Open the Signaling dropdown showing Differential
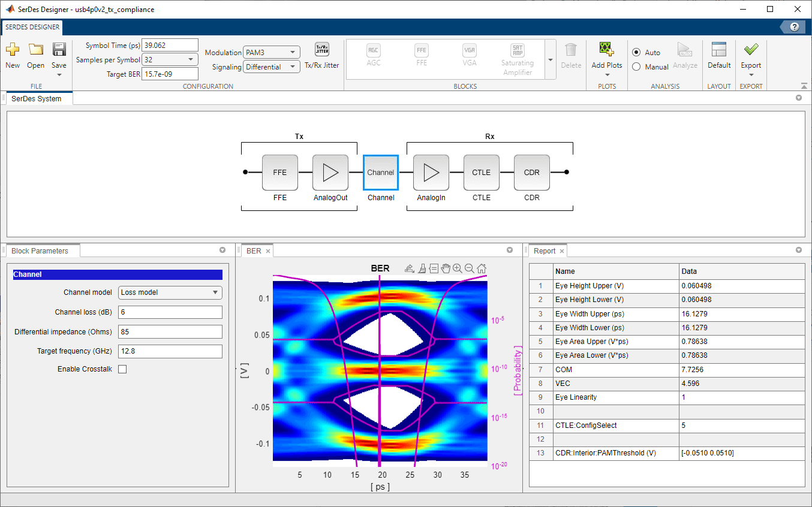 (272, 67)
